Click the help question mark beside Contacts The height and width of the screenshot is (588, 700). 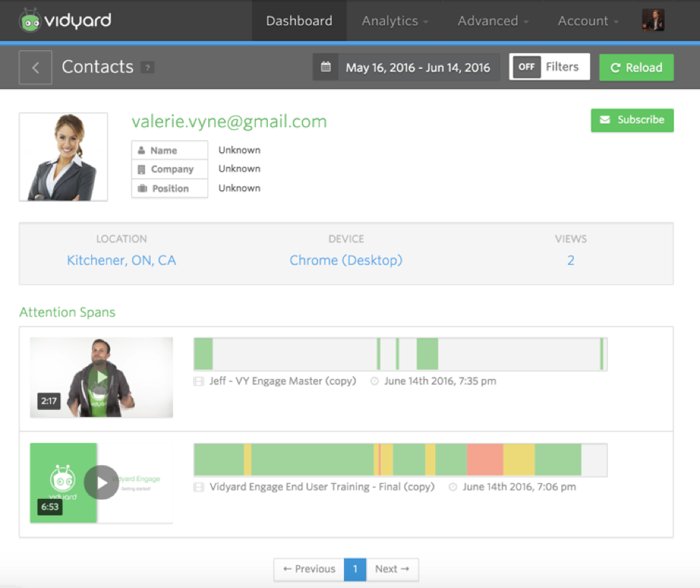tap(148, 67)
